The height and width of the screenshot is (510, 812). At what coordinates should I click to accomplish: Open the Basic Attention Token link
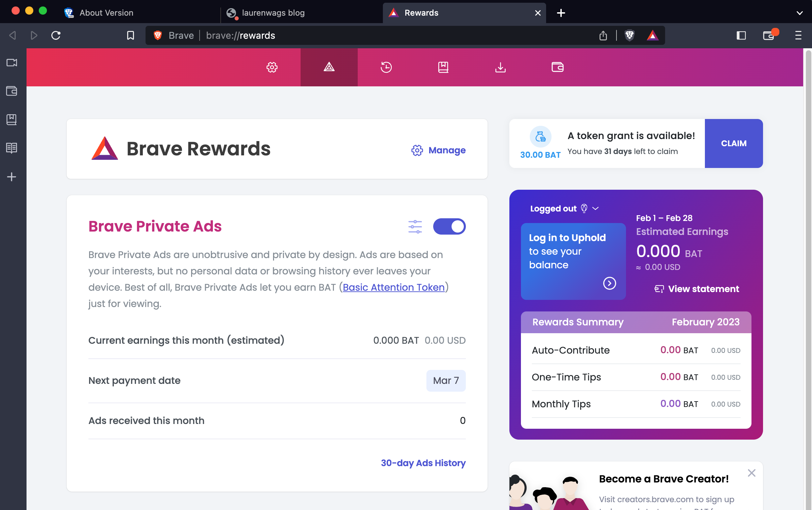pos(393,287)
